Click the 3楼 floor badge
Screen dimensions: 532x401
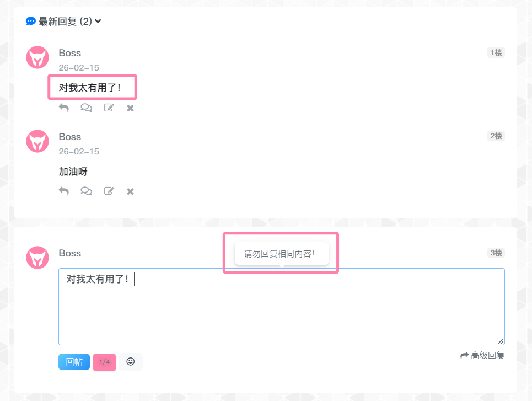click(496, 253)
